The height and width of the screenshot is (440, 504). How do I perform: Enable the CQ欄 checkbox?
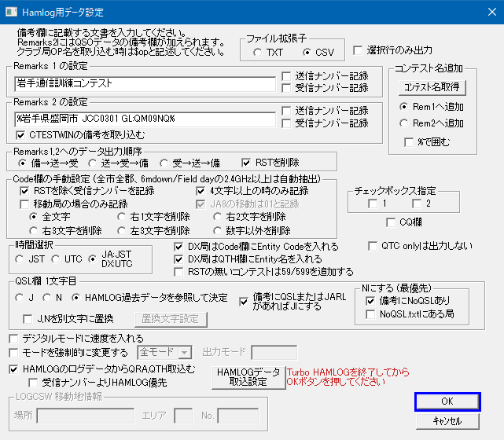[391, 222]
